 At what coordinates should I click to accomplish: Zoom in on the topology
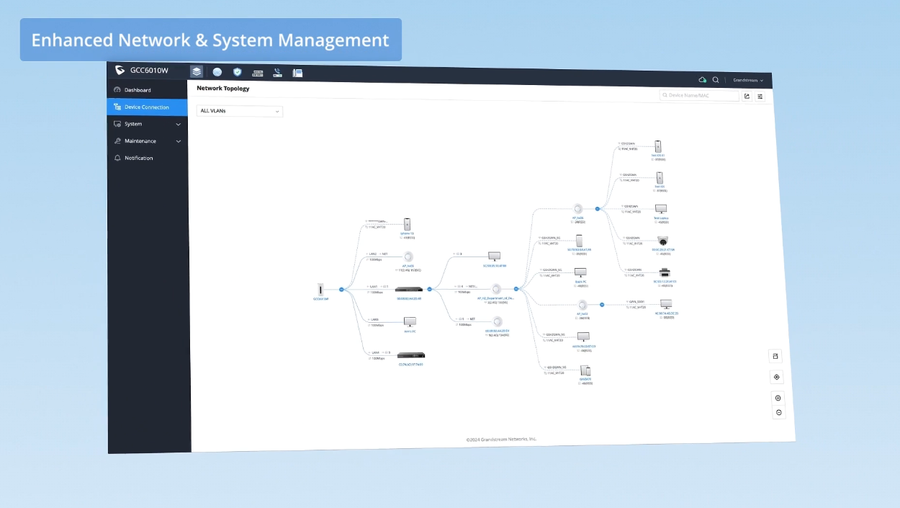(x=778, y=398)
